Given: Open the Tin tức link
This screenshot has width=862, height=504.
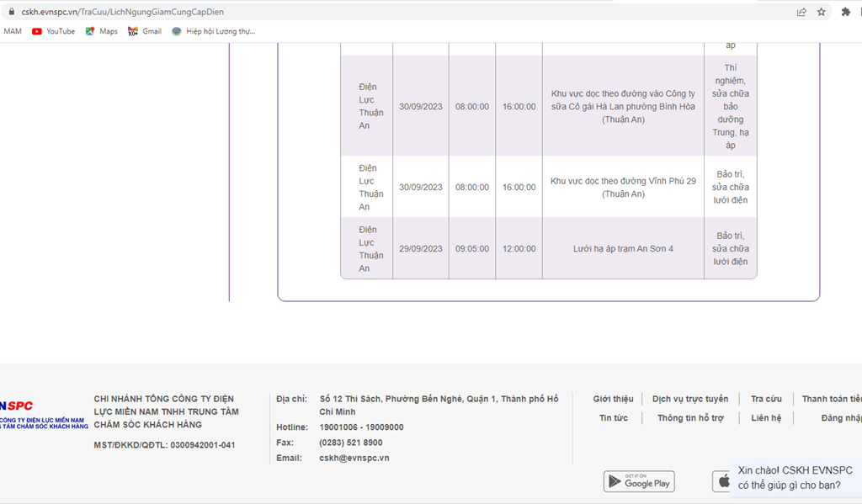Looking at the screenshot, I should click(x=614, y=418).
